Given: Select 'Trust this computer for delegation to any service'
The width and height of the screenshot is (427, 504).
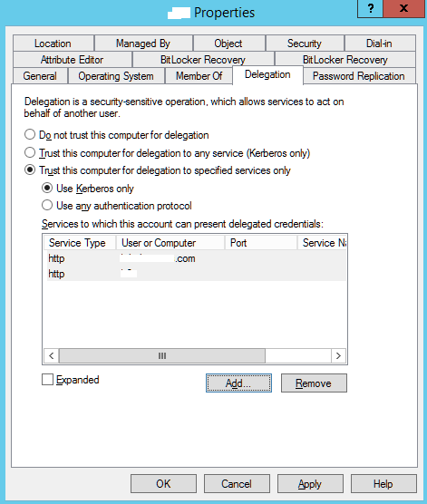Looking at the screenshot, I should 30,152.
